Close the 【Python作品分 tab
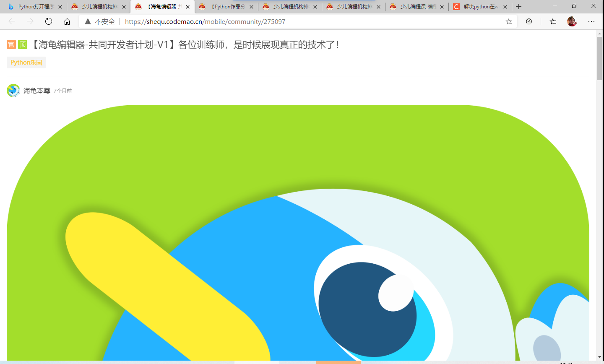The width and height of the screenshot is (604, 364). click(x=252, y=7)
